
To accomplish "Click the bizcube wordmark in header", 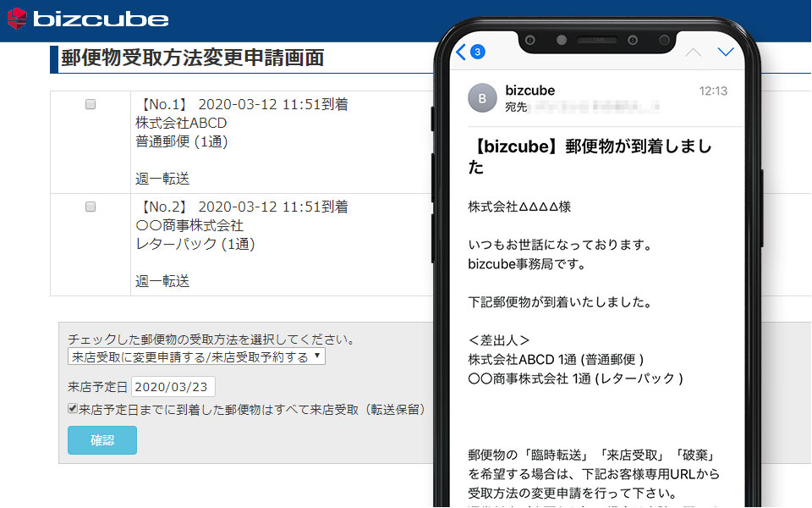I will [101, 19].
